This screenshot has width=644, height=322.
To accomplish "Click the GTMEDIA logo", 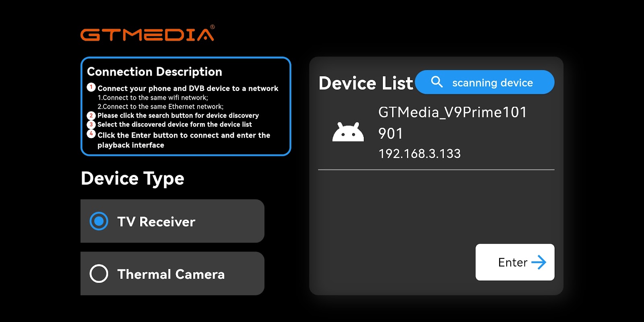I will pos(148,33).
